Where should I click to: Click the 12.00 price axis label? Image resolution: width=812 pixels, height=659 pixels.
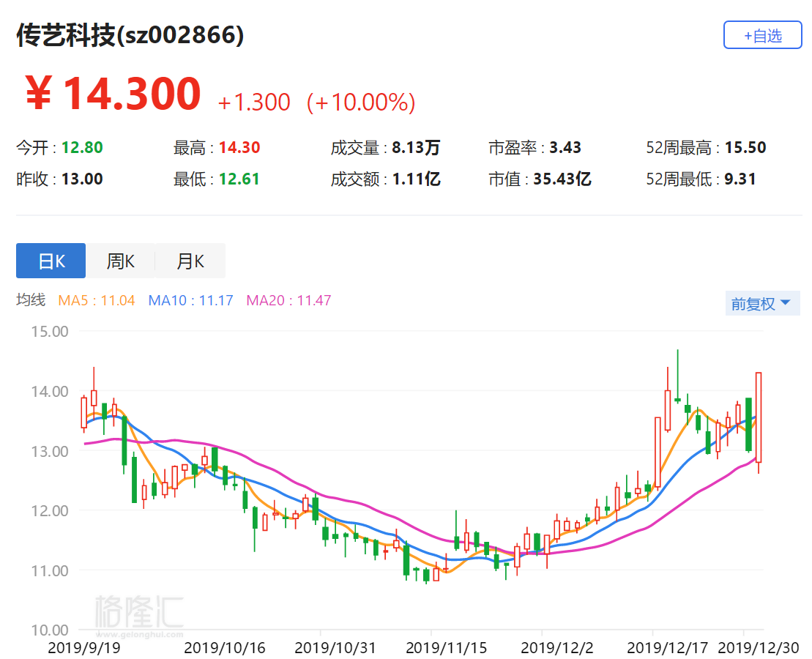(50, 511)
